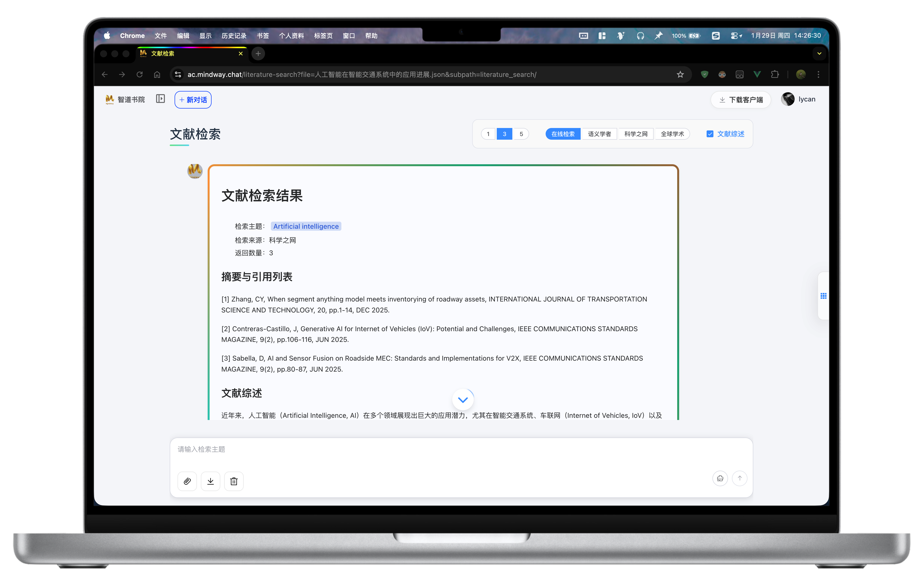Open the blue grid apps icon
The height and width of the screenshot is (584, 924).
pos(824,296)
